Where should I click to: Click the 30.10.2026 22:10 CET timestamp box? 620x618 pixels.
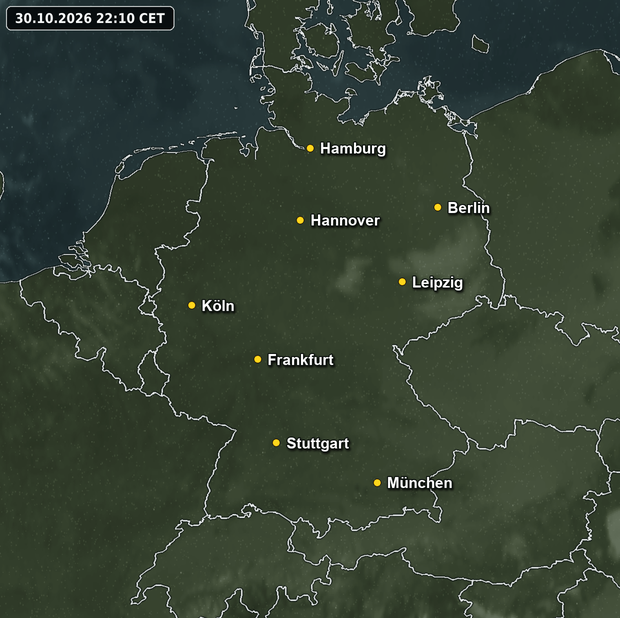click(x=90, y=18)
